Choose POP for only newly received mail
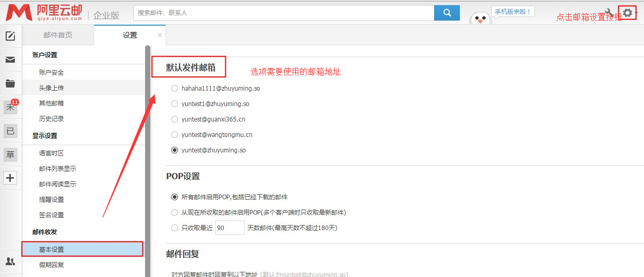 click(175, 212)
